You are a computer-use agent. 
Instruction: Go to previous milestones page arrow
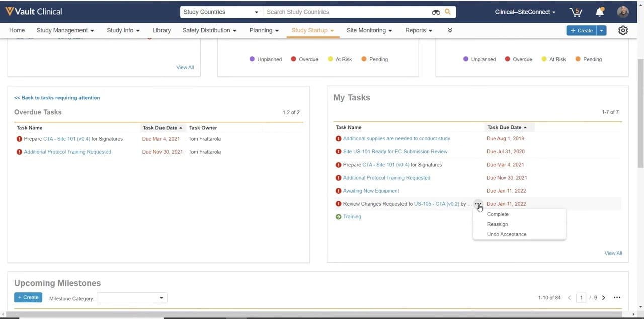(x=570, y=298)
